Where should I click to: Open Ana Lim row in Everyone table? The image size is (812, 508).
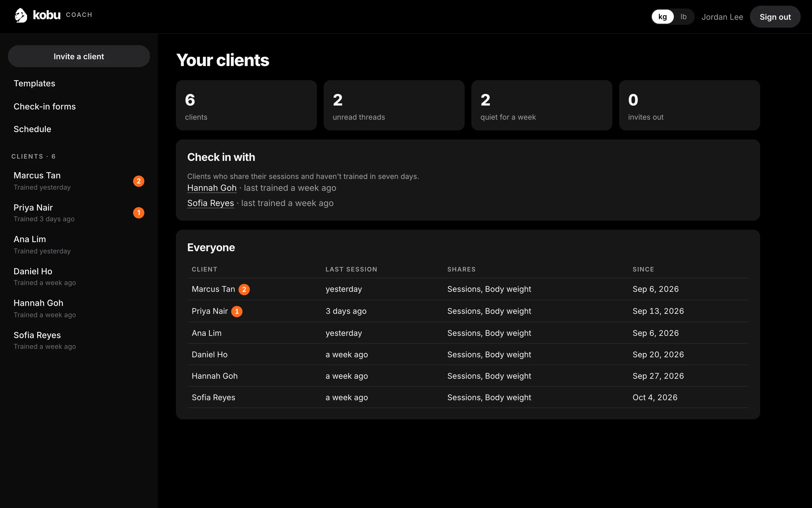pyautogui.click(x=468, y=333)
